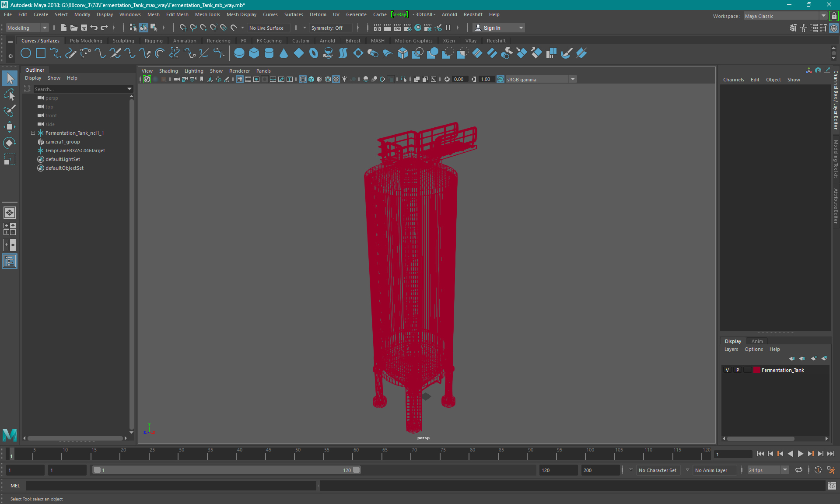Create a NURBS Cylinder from the shelf
Viewport: 840px width, 504px height.
(269, 53)
